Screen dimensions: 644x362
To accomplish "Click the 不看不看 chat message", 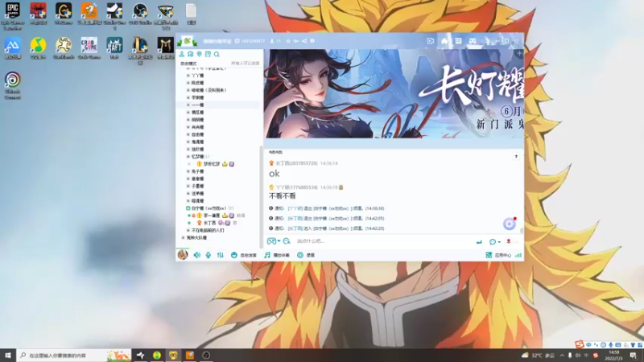I will coord(283,196).
